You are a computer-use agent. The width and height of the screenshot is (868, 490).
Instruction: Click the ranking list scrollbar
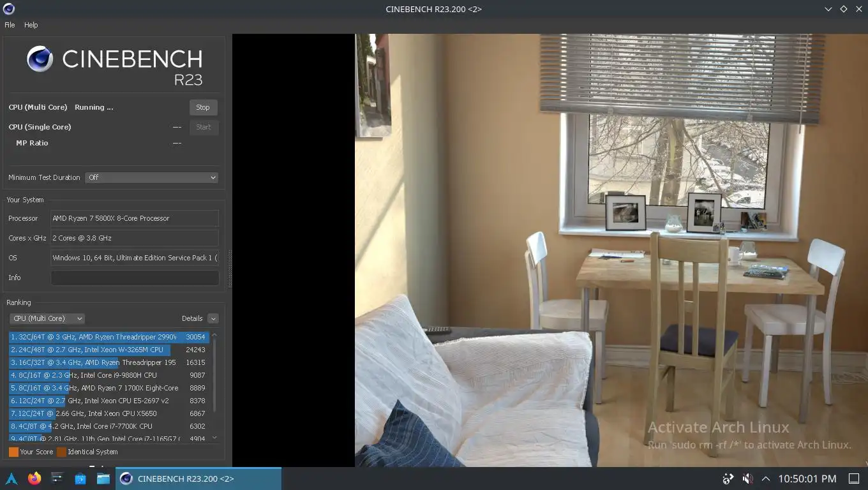tap(214, 375)
